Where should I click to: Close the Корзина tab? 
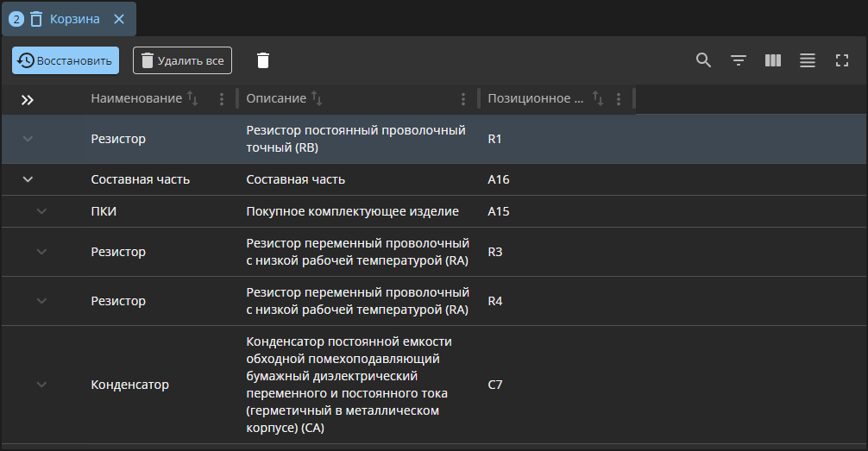point(118,19)
